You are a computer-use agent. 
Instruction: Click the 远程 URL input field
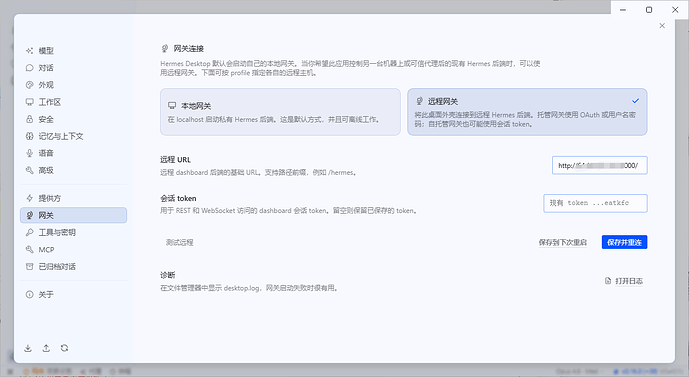click(599, 165)
